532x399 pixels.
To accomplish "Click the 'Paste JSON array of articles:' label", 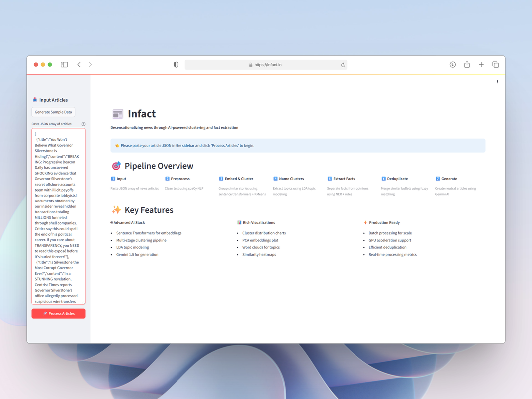I will point(52,124).
